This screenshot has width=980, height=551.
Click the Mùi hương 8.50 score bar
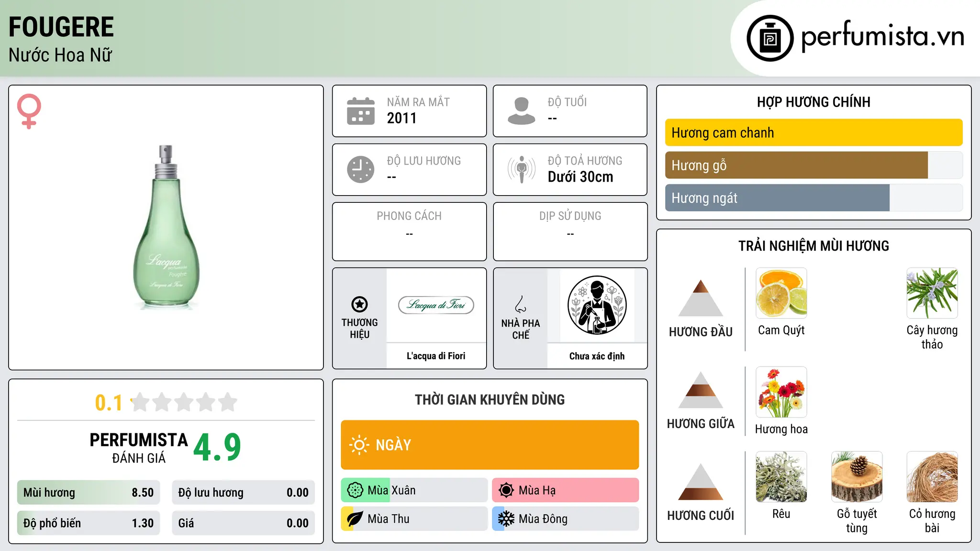(x=89, y=493)
